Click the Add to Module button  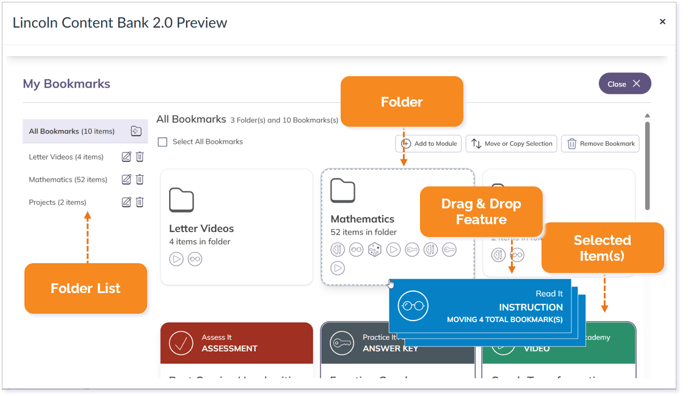click(x=429, y=143)
